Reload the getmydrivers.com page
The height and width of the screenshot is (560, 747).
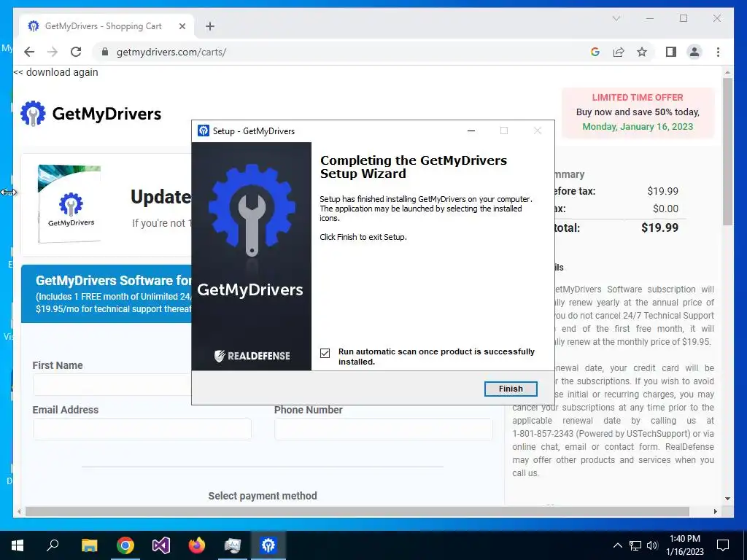point(76,52)
